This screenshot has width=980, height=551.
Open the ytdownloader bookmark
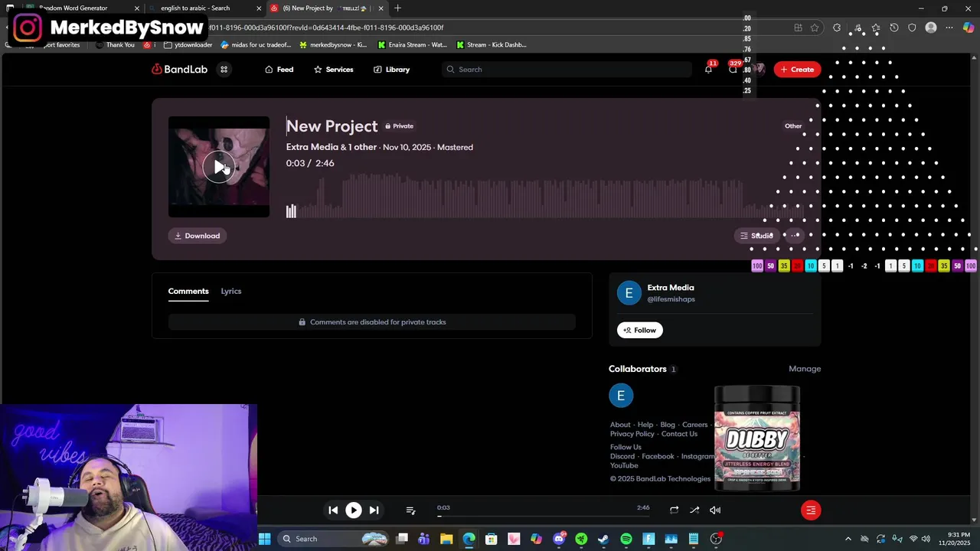click(188, 44)
